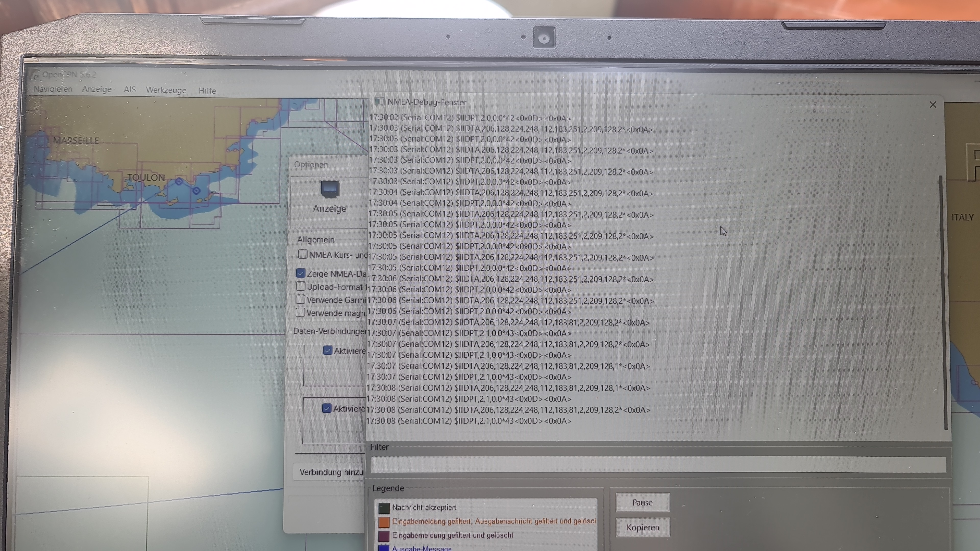This screenshot has height=551, width=980.
Task: Select the Anzeige monitor icon in Optionen
Action: click(329, 189)
